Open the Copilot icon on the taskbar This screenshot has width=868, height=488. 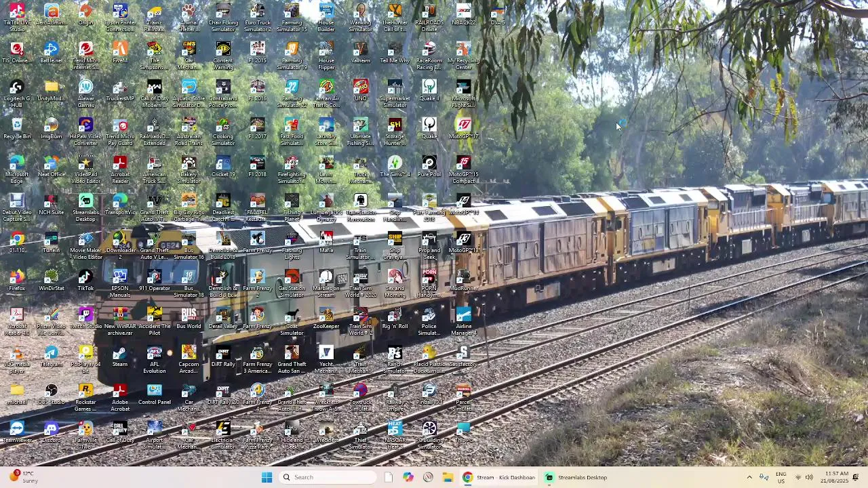[x=408, y=477]
